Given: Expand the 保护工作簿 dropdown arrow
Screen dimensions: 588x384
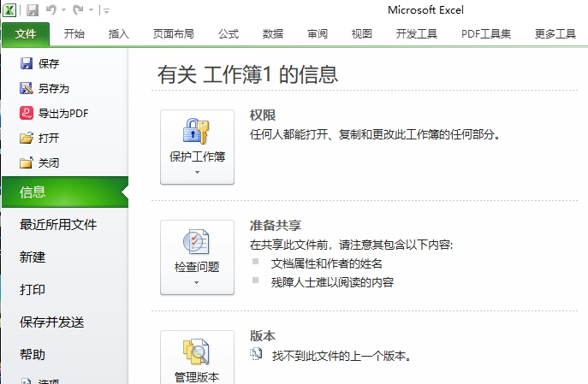Looking at the screenshot, I should point(197,173).
